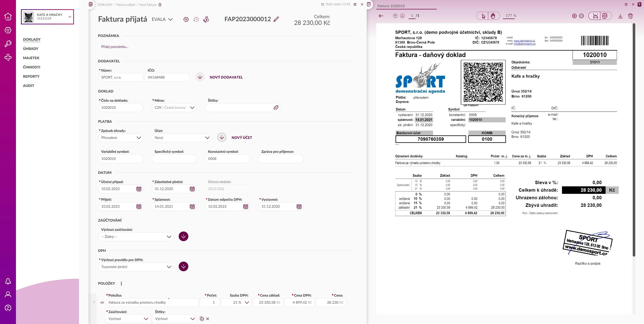Click the money bag payment icon

(206, 20)
